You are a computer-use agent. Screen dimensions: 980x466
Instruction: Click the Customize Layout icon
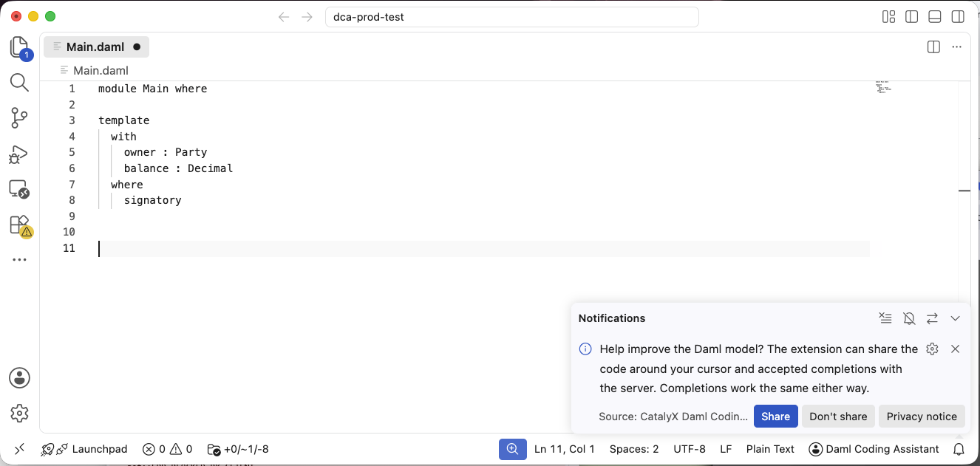click(889, 17)
